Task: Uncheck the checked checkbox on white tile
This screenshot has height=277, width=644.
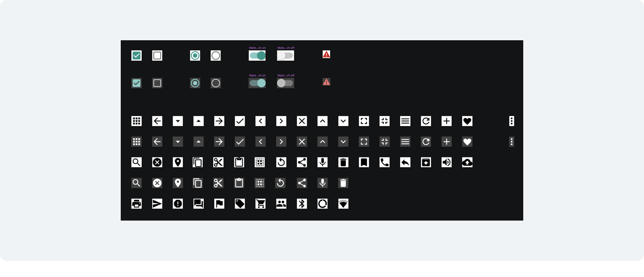Action: click(136, 56)
